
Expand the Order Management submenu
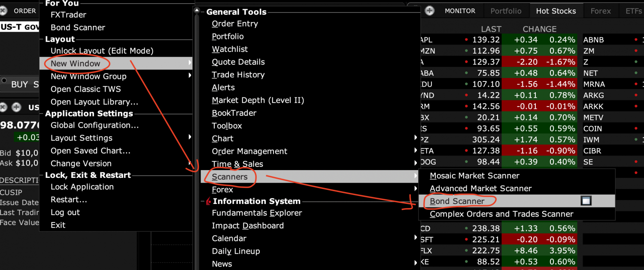point(415,151)
